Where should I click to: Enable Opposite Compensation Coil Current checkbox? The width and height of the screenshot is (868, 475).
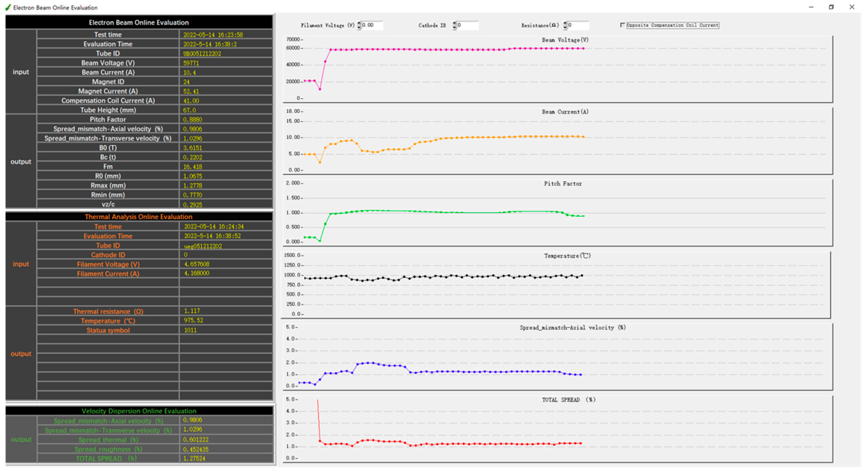coord(622,25)
